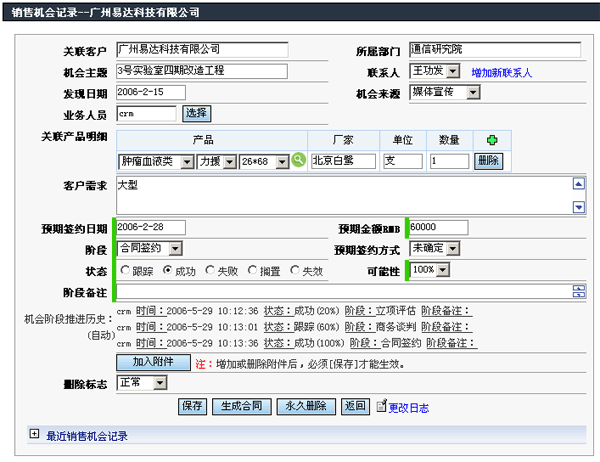The width and height of the screenshot is (600, 462).
Task: Open the 机会来源 dropdown showing 媒体宣传
Action: coord(445,92)
